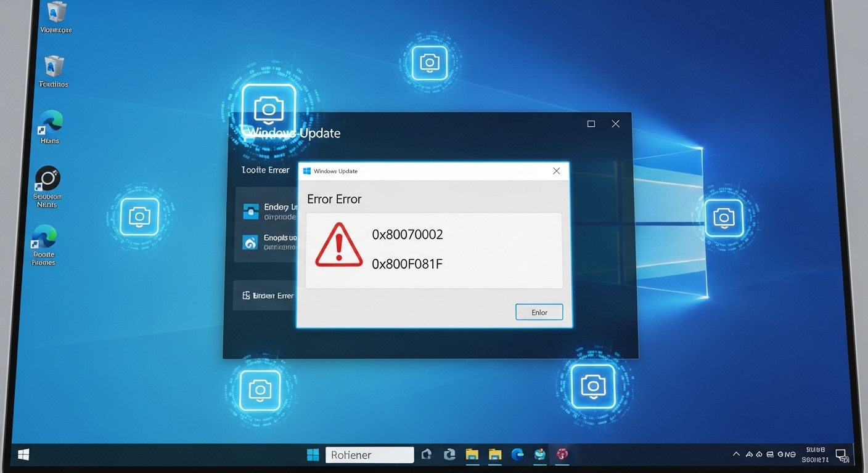Open the Lootte Errcer section heading
Screen dimensions: 868x473
(x=266, y=170)
